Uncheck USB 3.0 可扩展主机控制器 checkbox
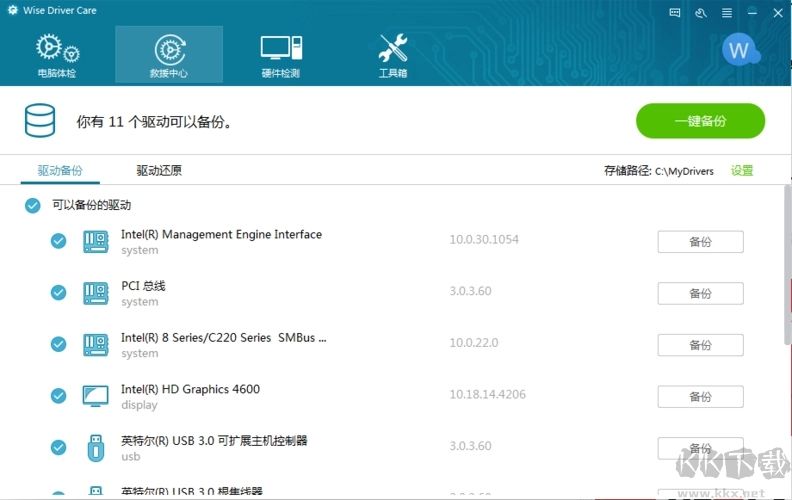Image resolution: width=792 pixels, height=500 pixels. [59, 447]
